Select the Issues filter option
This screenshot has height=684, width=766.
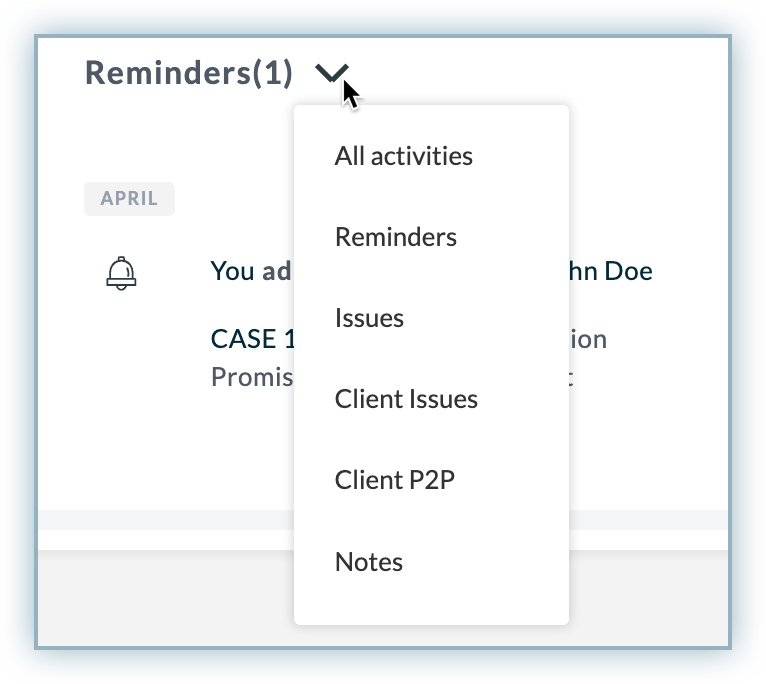369,318
